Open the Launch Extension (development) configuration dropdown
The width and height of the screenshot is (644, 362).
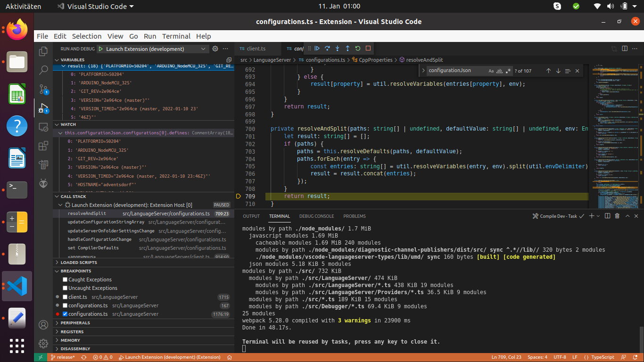point(204,49)
